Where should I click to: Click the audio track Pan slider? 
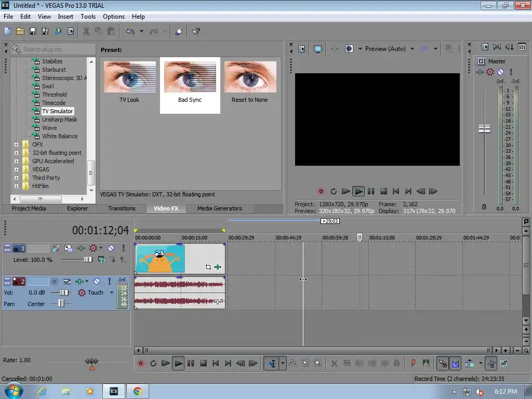(61, 303)
